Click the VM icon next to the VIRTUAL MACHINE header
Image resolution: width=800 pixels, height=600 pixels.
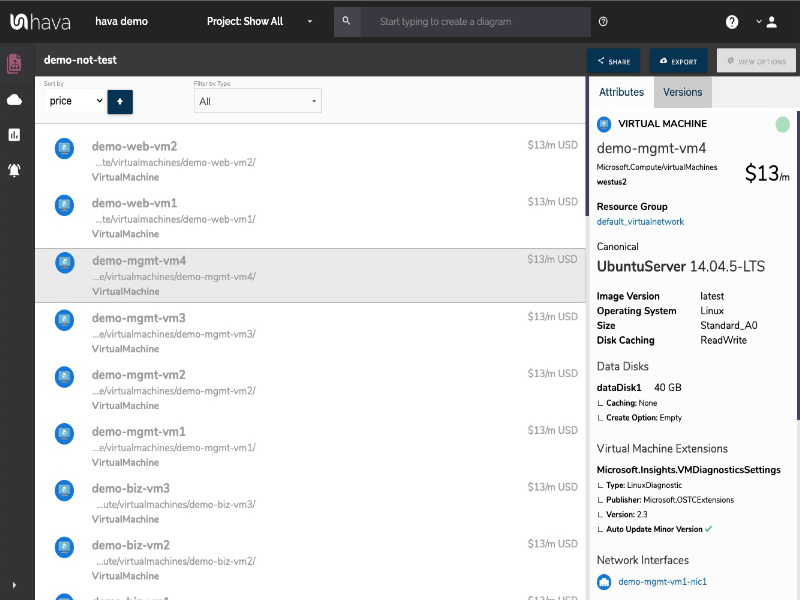pyautogui.click(x=603, y=123)
